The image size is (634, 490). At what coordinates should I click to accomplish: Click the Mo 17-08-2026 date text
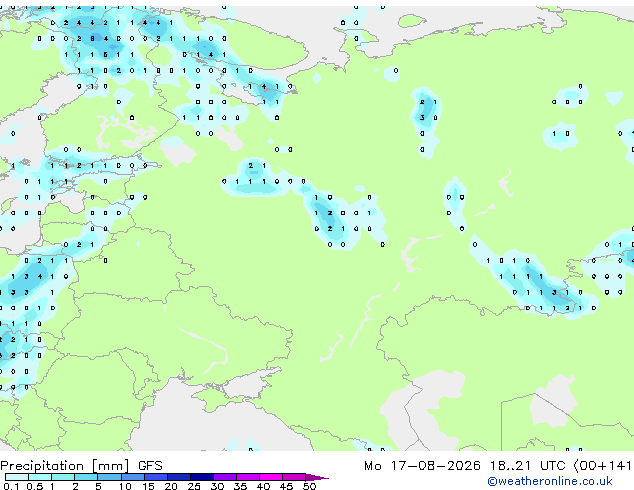pyautogui.click(x=422, y=466)
